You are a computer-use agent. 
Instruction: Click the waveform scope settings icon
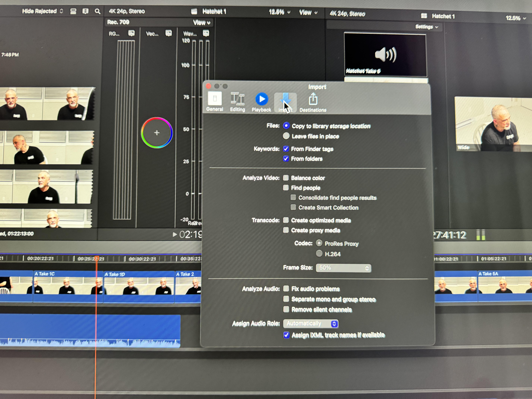pos(206,33)
